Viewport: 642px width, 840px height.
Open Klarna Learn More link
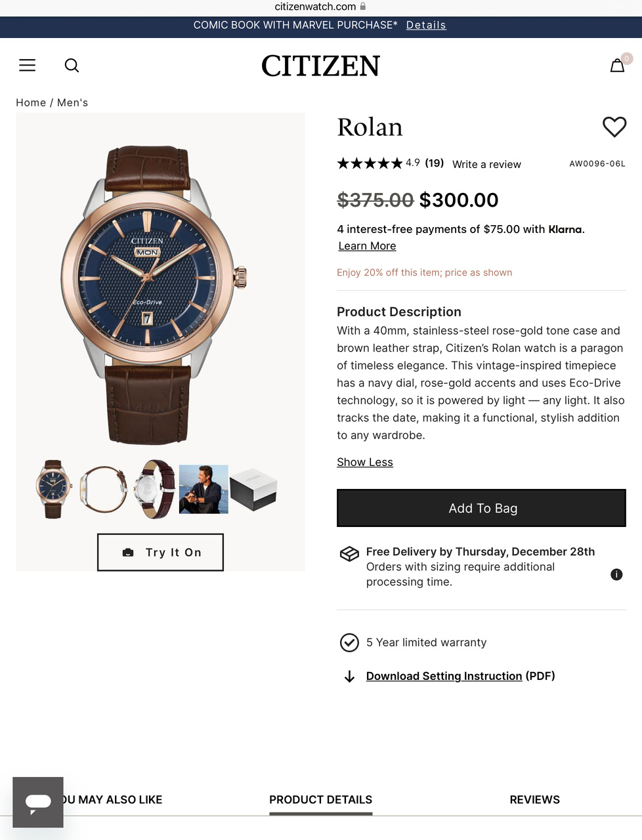[367, 246]
